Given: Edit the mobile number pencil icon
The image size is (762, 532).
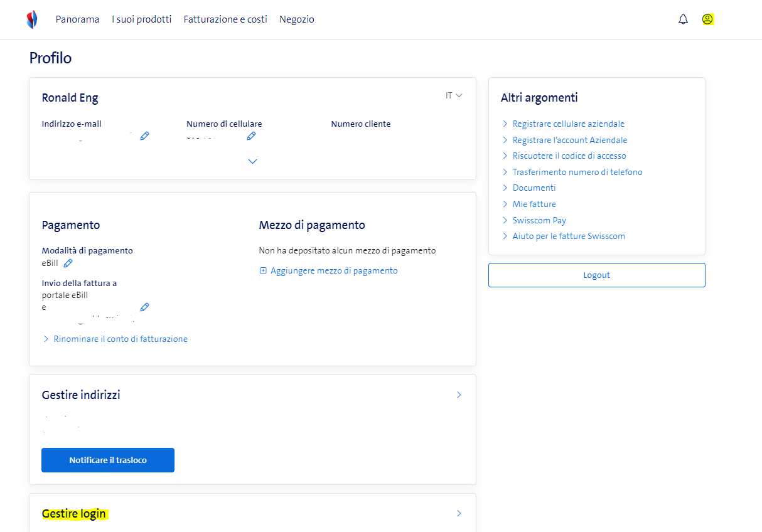Looking at the screenshot, I should (x=251, y=136).
